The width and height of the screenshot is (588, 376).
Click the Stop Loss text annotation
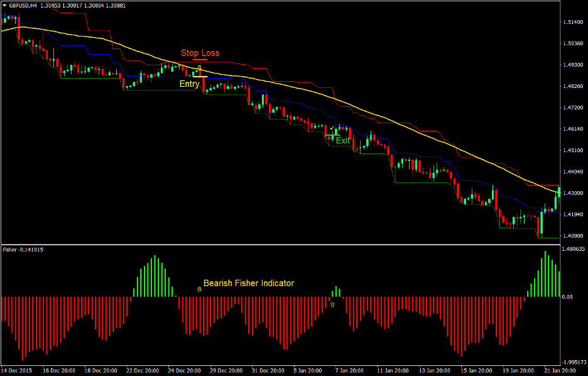pos(200,53)
